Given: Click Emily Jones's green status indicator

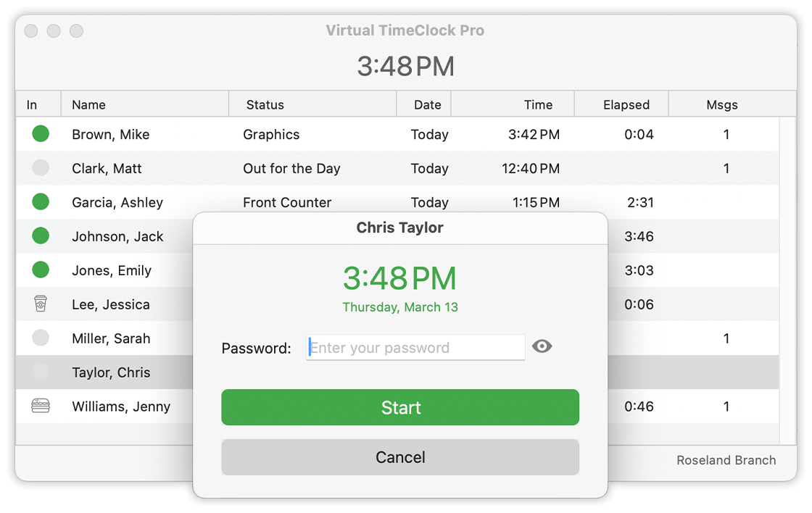Looking at the screenshot, I should click(x=41, y=270).
